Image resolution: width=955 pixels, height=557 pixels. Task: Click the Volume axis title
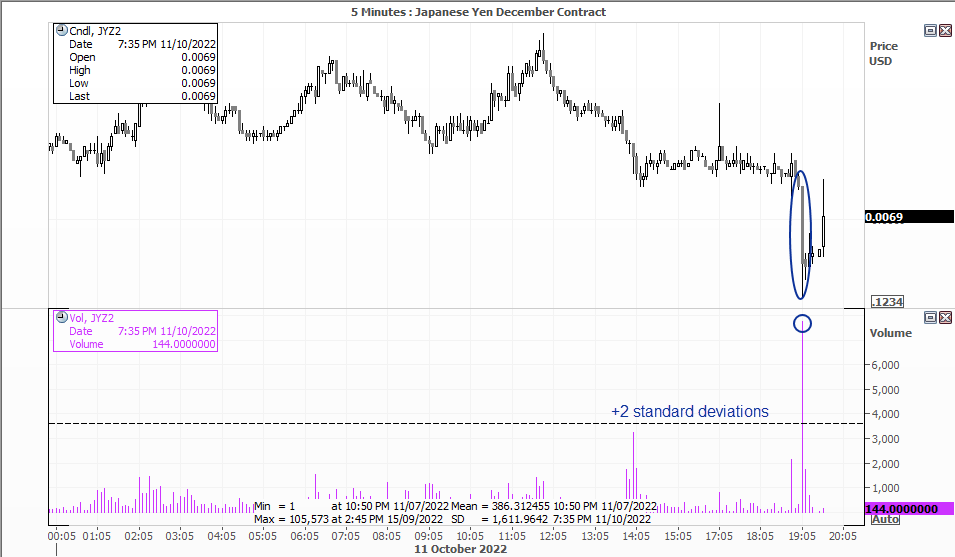coord(890,333)
